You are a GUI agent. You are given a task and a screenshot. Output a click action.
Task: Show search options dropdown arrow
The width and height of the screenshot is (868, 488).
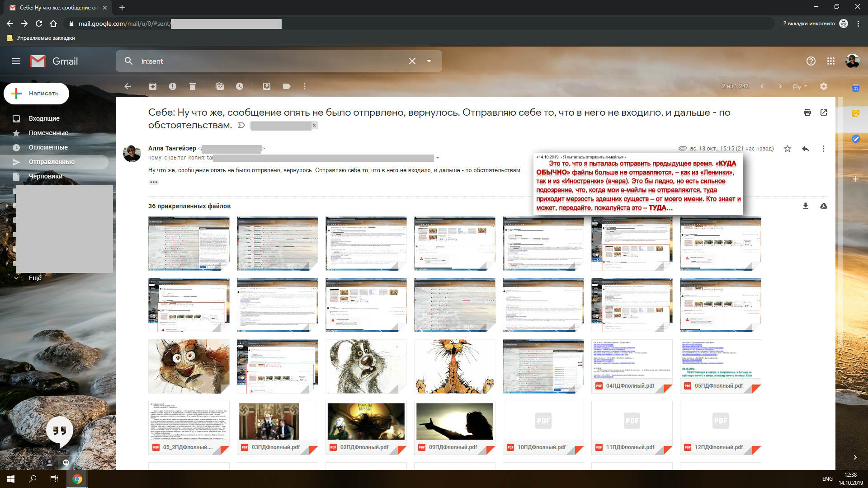coord(429,61)
